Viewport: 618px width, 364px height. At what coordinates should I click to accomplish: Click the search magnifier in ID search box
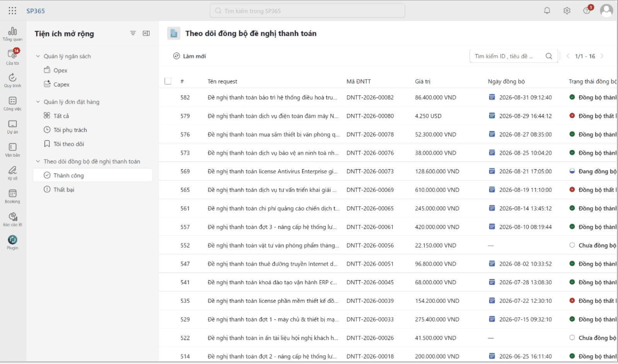coord(549,56)
